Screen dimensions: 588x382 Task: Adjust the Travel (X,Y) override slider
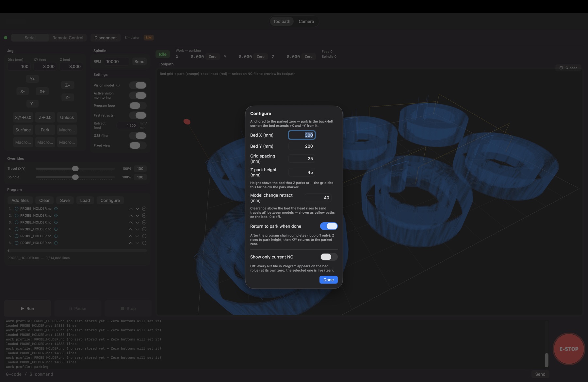[x=75, y=169]
